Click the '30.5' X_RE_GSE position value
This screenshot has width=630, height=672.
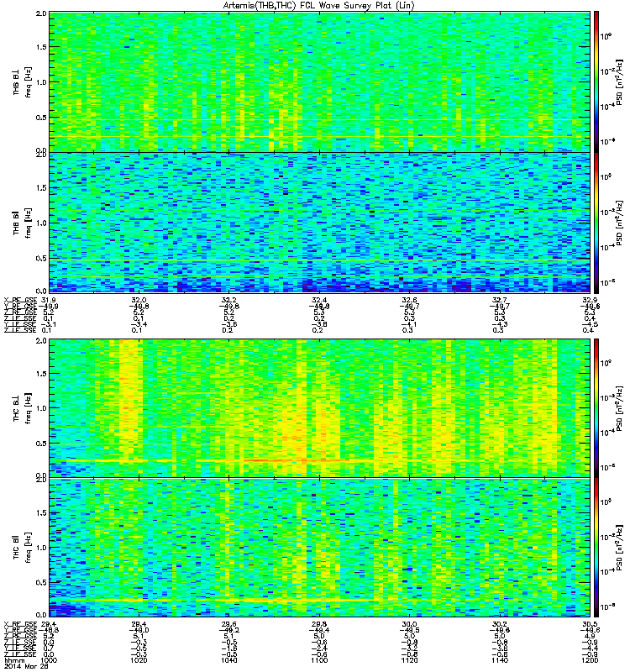tap(591, 623)
